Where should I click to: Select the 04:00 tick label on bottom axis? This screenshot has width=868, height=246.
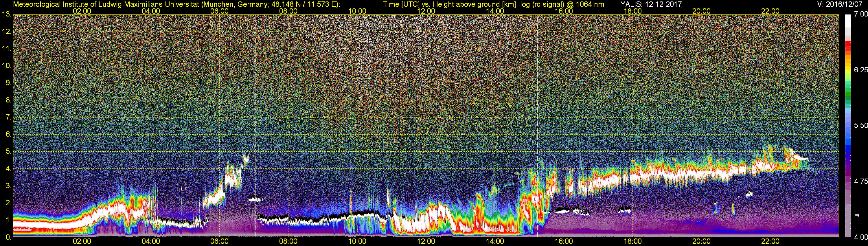[151, 242]
